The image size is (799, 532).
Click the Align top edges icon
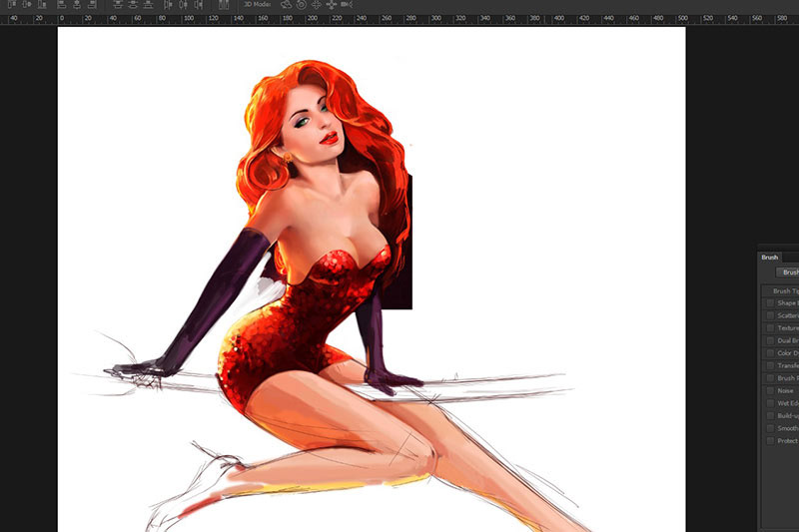coord(11,5)
